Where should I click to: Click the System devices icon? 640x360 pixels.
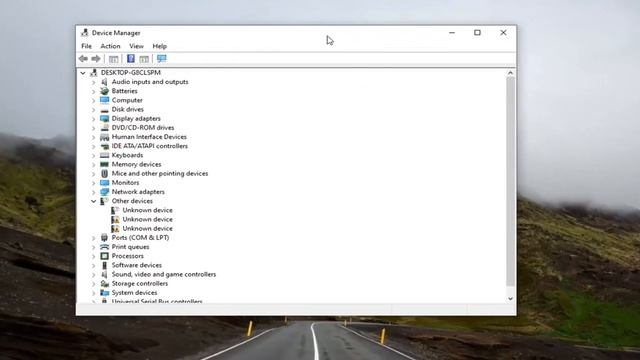pyautogui.click(x=104, y=293)
